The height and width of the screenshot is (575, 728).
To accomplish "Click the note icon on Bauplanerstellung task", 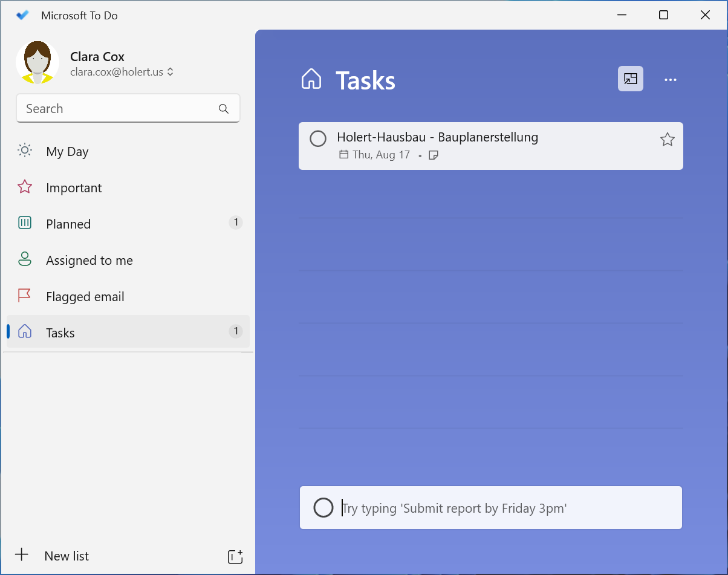I will [x=433, y=155].
